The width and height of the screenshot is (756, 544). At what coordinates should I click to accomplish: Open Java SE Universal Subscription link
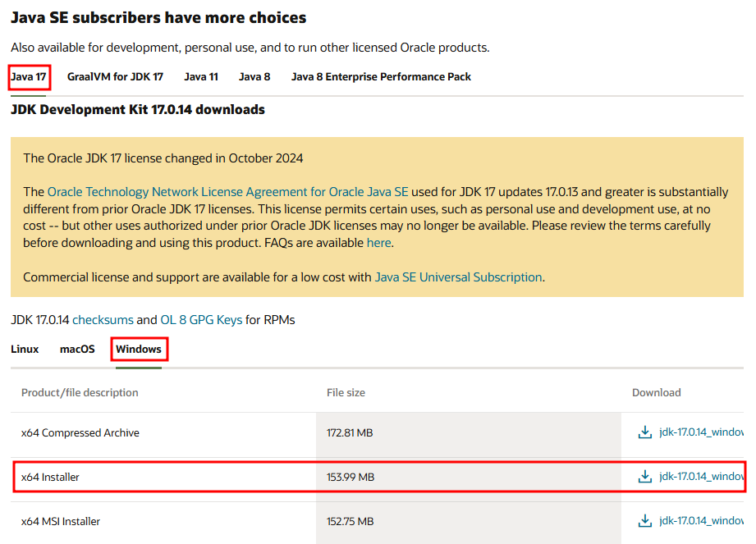(459, 277)
